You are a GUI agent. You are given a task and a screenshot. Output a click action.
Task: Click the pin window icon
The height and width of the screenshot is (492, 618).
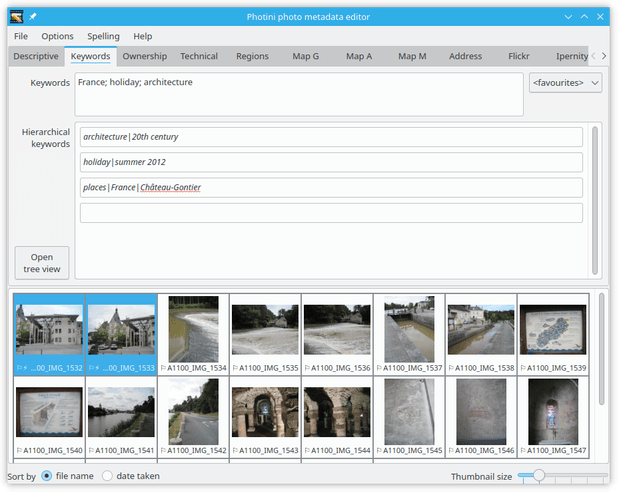coord(33,17)
